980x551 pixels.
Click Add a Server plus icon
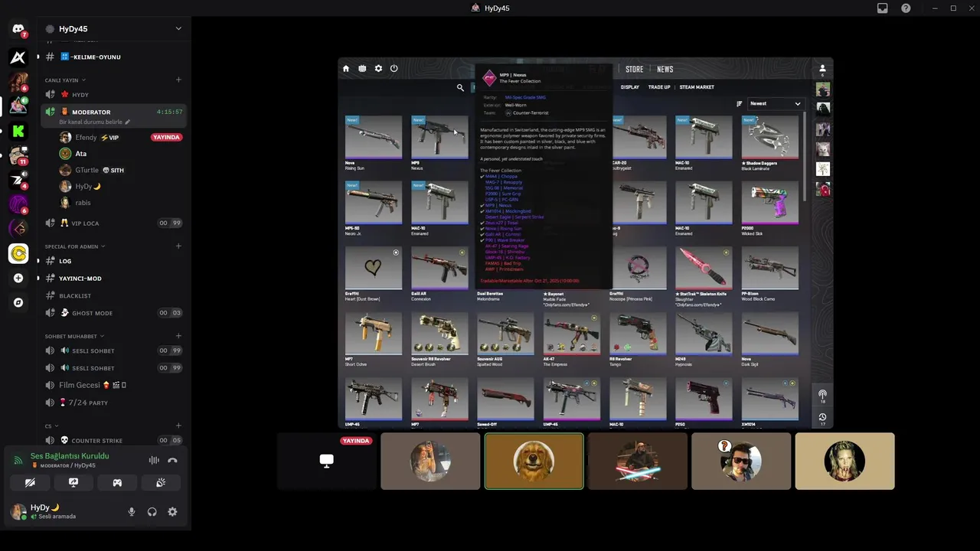tap(18, 278)
